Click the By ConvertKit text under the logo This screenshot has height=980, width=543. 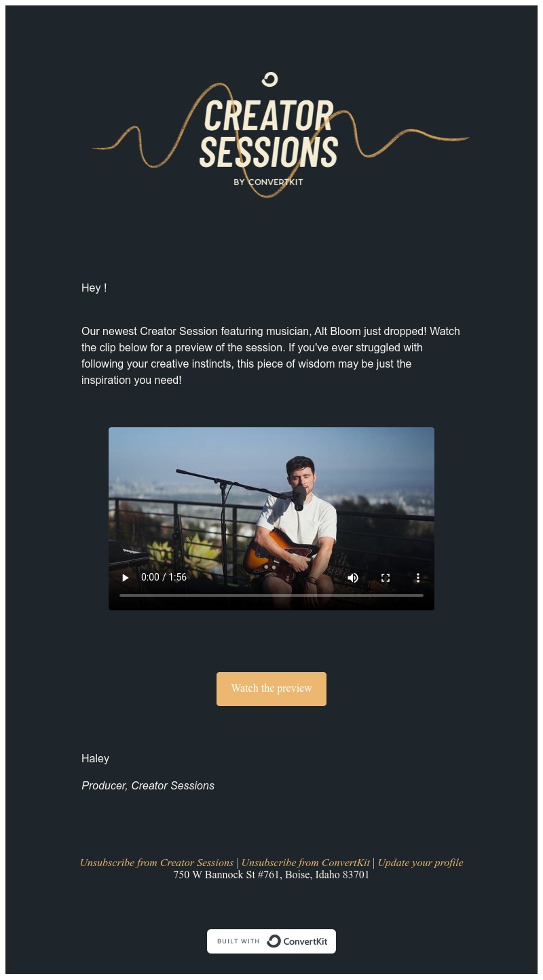(268, 182)
